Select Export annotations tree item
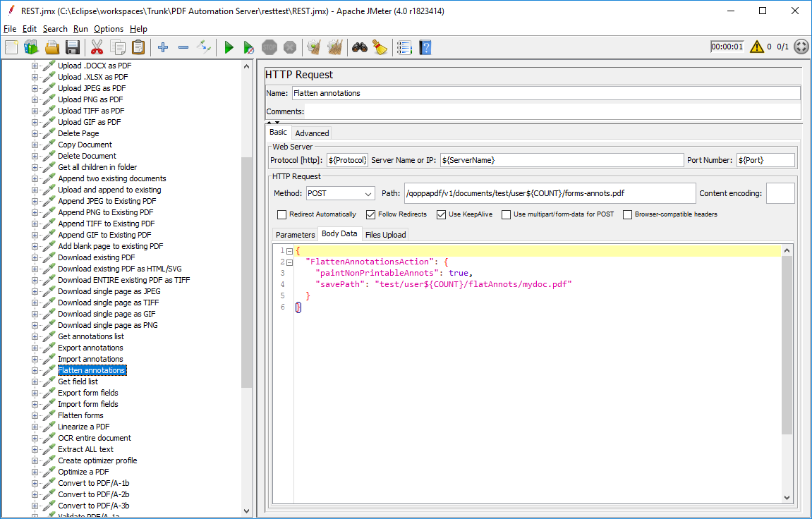The width and height of the screenshot is (812, 519). (x=90, y=348)
